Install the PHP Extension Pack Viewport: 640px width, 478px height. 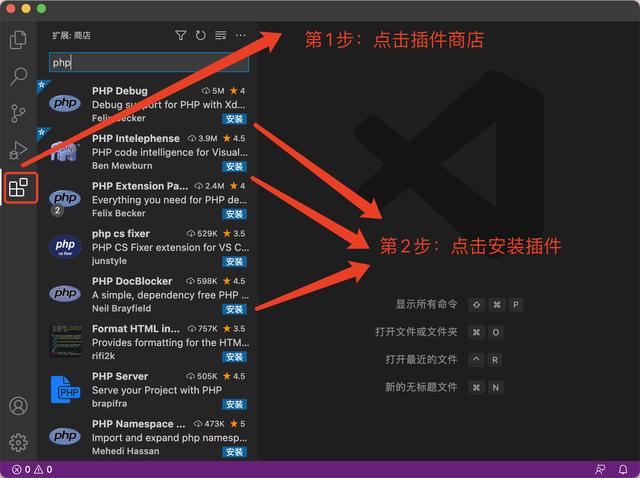pyautogui.click(x=234, y=214)
